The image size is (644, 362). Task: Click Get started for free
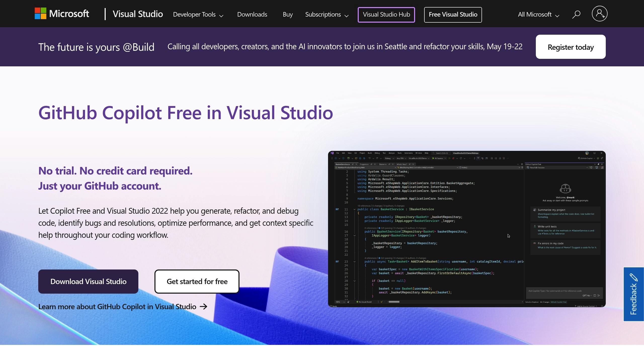click(197, 282)
